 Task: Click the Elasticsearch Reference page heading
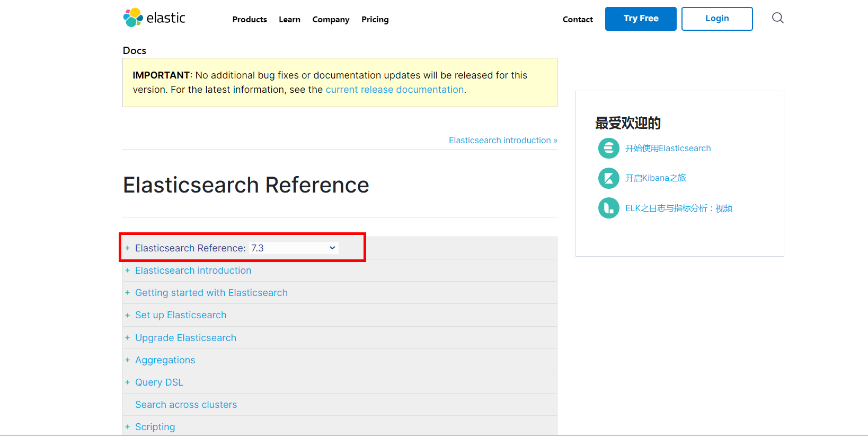(x=246, y=185)
